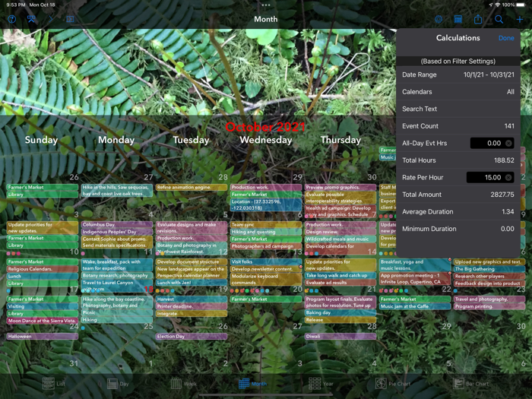Open Travel to Laurel Canyon event
532x399 pixels.
[117, 286]
